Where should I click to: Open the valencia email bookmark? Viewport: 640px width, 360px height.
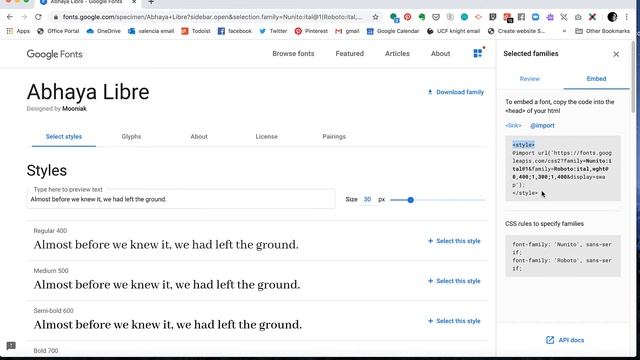(x=151, y=31)
